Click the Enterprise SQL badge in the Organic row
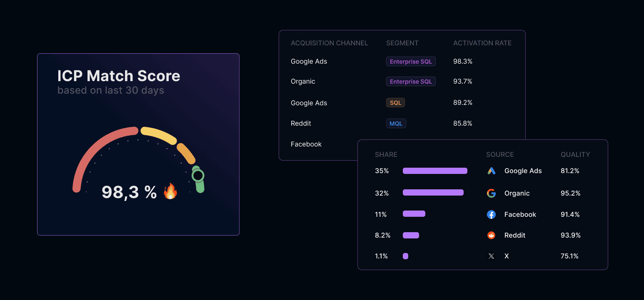This screenshot has width=644, height=300. 411,82
